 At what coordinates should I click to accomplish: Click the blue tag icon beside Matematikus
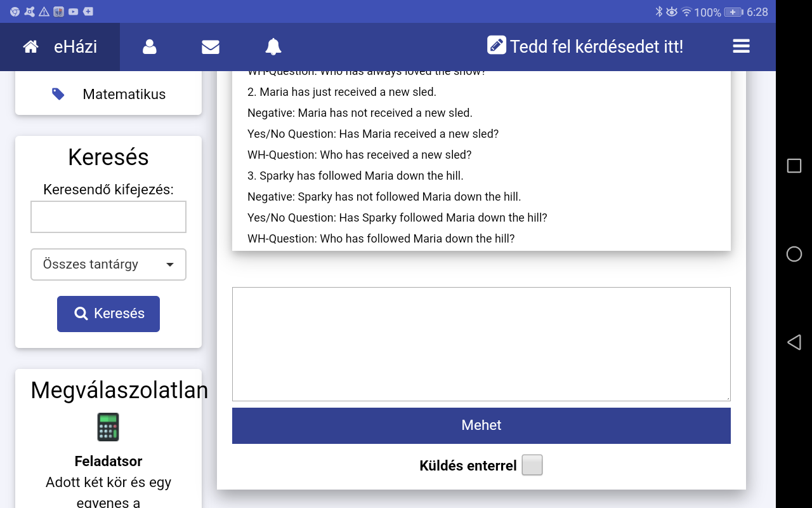point(58,94)
